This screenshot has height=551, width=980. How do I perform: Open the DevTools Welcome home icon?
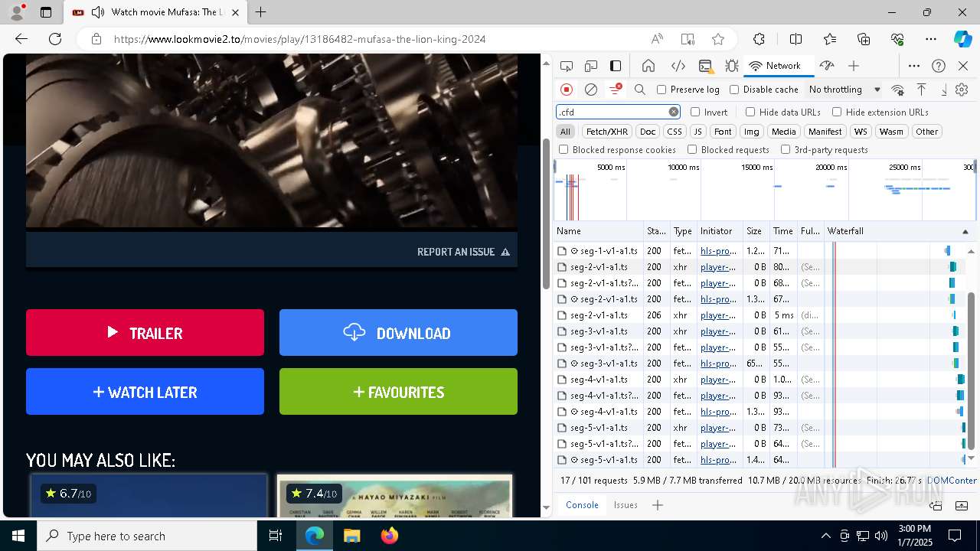(648, 66)
